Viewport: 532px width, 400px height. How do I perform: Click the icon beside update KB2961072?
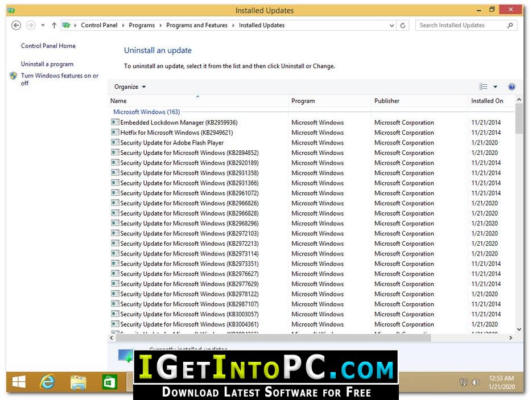tap(115, 193)
